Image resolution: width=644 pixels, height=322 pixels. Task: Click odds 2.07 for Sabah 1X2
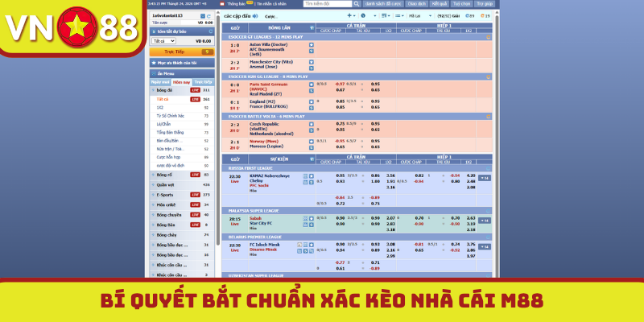[x=390, y=218]
